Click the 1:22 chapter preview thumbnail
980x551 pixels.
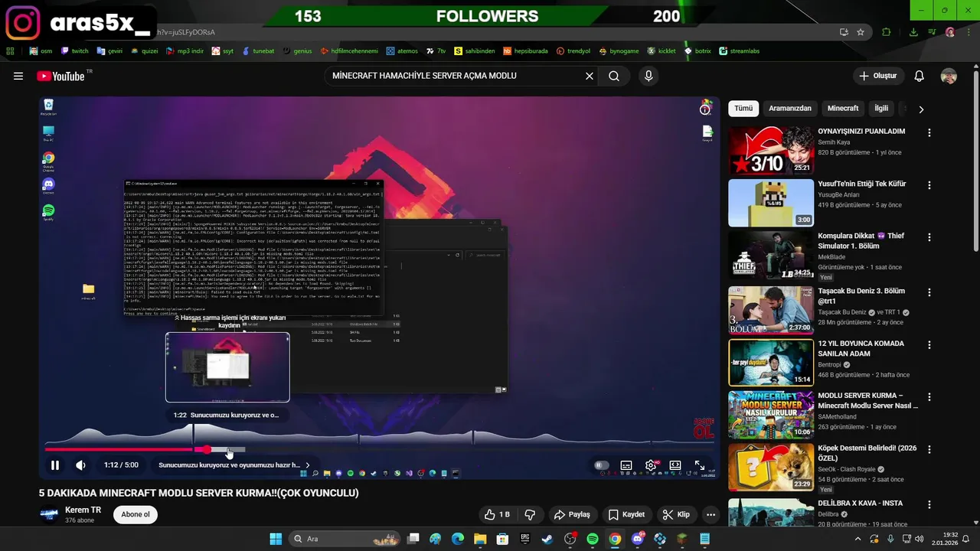(227, 367)
